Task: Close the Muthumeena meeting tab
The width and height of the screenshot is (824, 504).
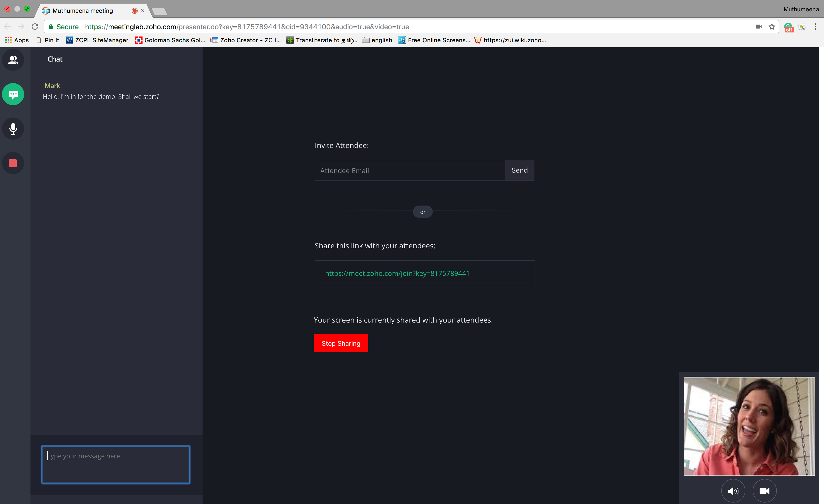Action: [143, 11]
